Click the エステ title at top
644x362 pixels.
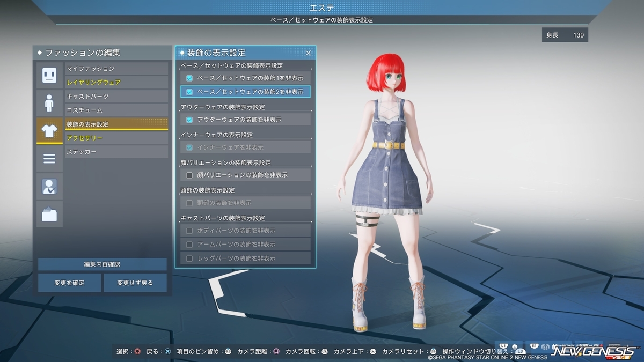coord(322,7)
